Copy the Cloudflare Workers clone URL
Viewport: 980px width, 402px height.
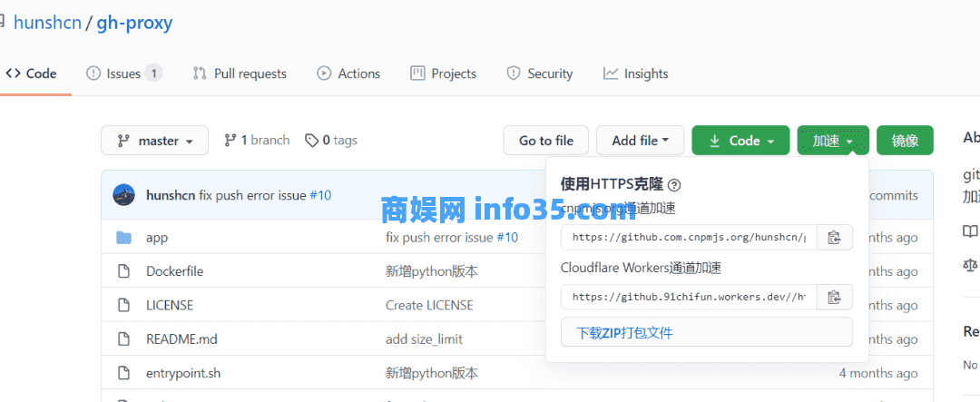[x=834, y=297]
